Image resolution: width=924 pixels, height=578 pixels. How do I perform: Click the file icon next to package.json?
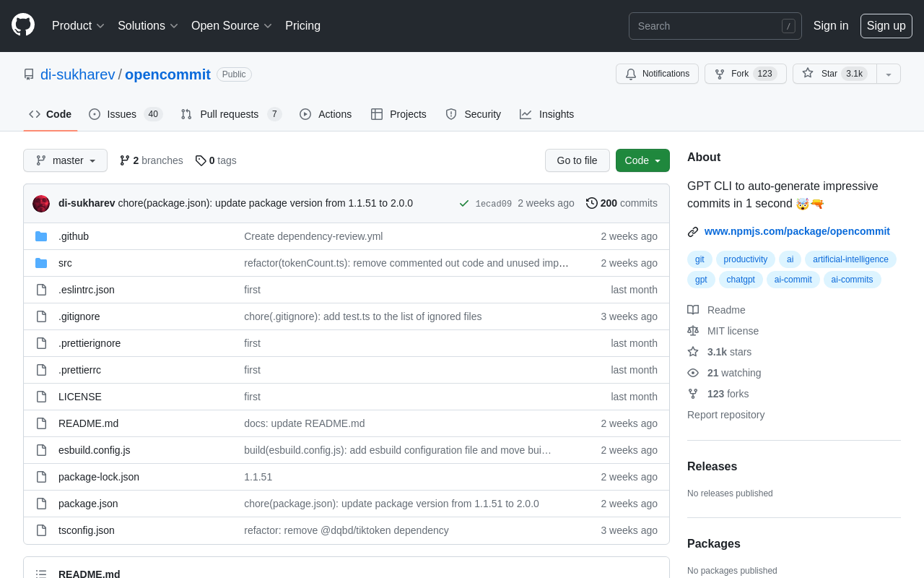coord(41,504)
